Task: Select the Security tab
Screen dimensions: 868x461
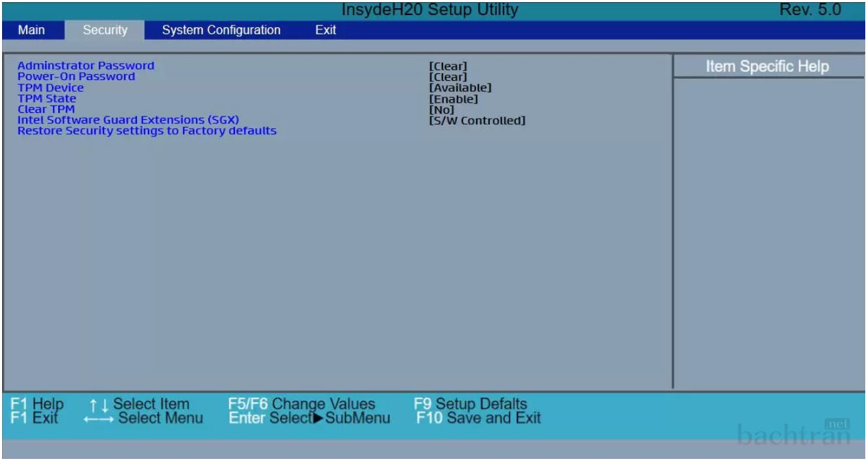Action: tap(106, 30)
